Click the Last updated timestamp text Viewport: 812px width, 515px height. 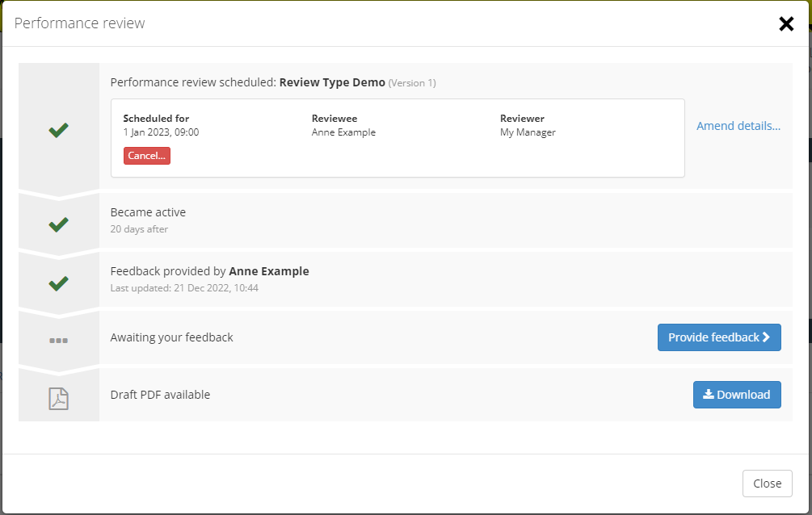(184, 288)
